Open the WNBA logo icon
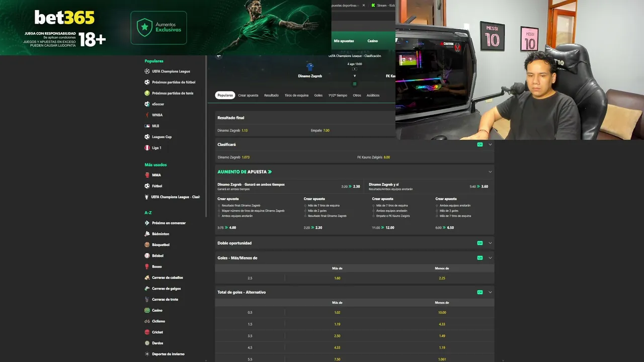644x362 pixels. pos(147,115)
